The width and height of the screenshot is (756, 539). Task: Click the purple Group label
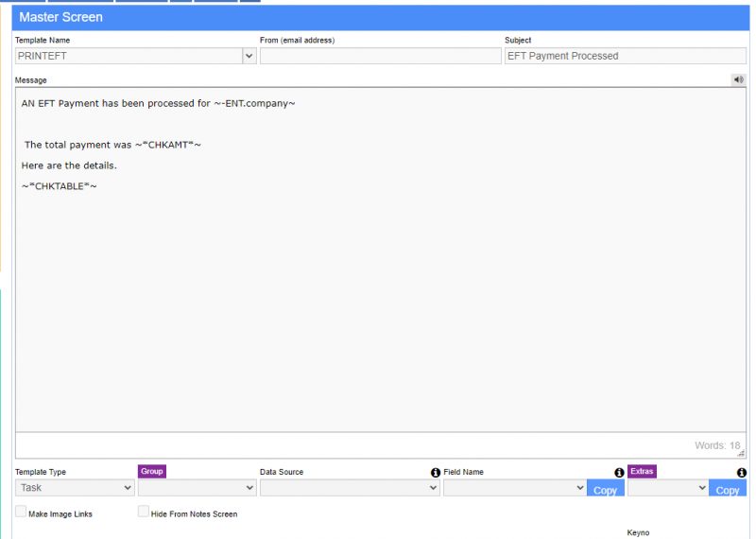tap(152, 471)
